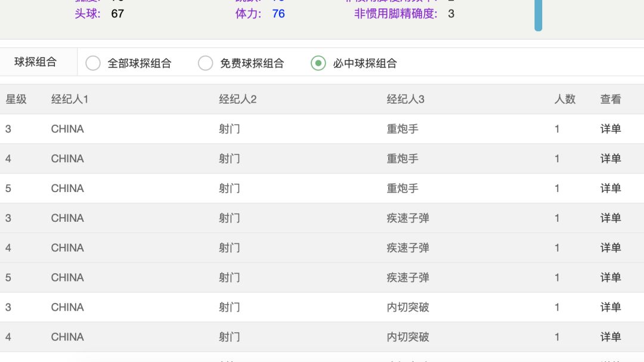Click the 非惯用脚精确度 attribute label
Image resolution: width=644 pixels, height=362 pixels.
396,14
